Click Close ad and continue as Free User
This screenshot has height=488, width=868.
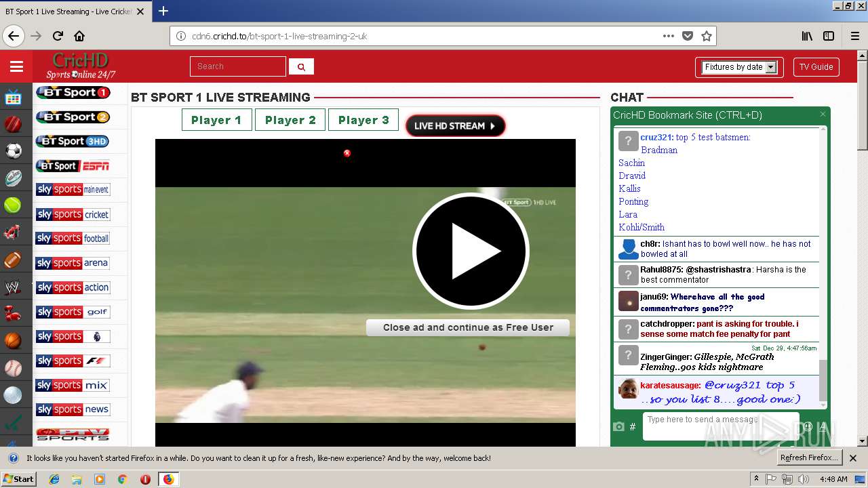pyautogui.click(x=468, y=327)
